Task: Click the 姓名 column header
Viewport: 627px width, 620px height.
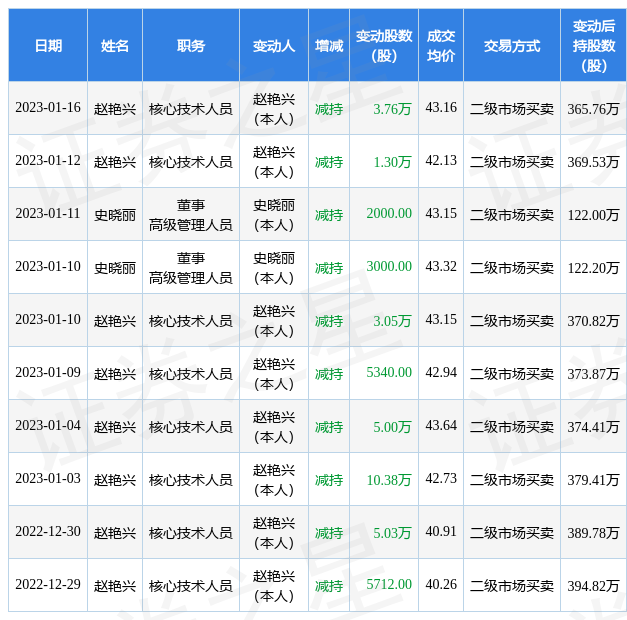Action: coord(115,46)
